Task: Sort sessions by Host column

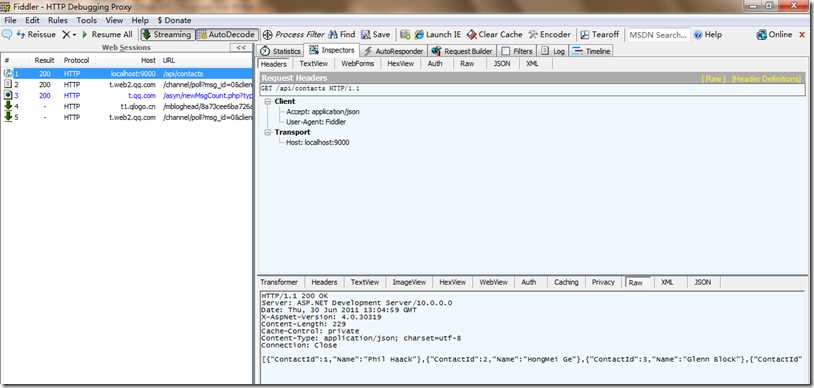Action: (x=148, y=60)
